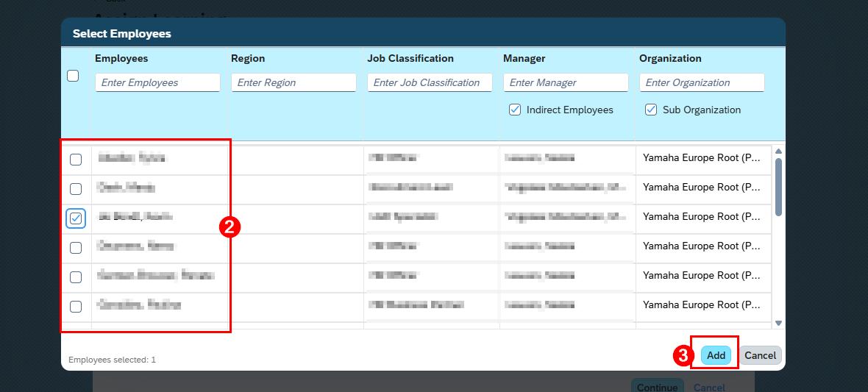Image resolution: width=868 pixels, height=392 pixels.
Task: Tick the checkbox of the first employee row
Action: [76, 160]
